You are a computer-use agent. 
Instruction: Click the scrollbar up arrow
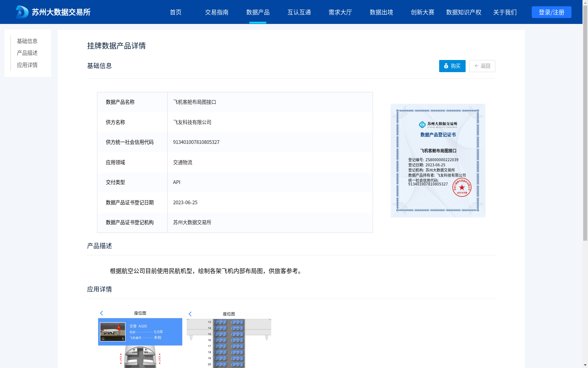[585, 2]
